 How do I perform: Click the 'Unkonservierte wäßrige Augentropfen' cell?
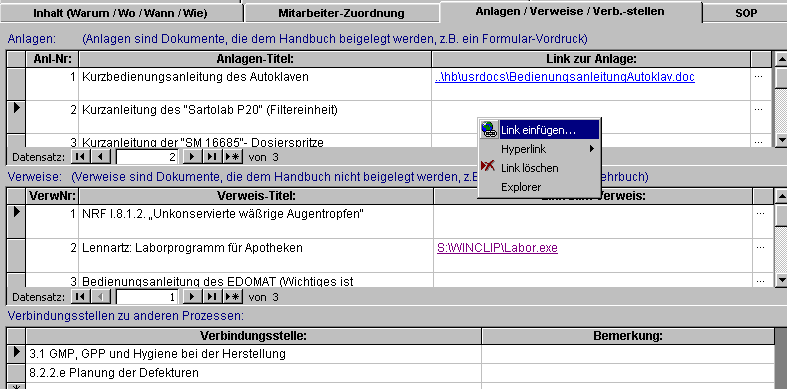click(x=256, y=221)
